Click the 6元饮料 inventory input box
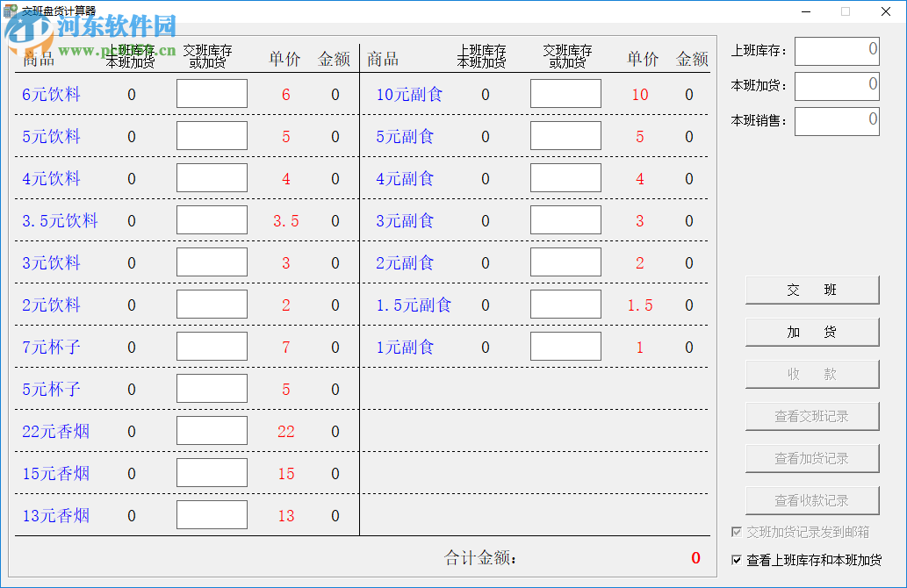Image resolution: width=907 pixels, height=588 pixels. (211, 93)
